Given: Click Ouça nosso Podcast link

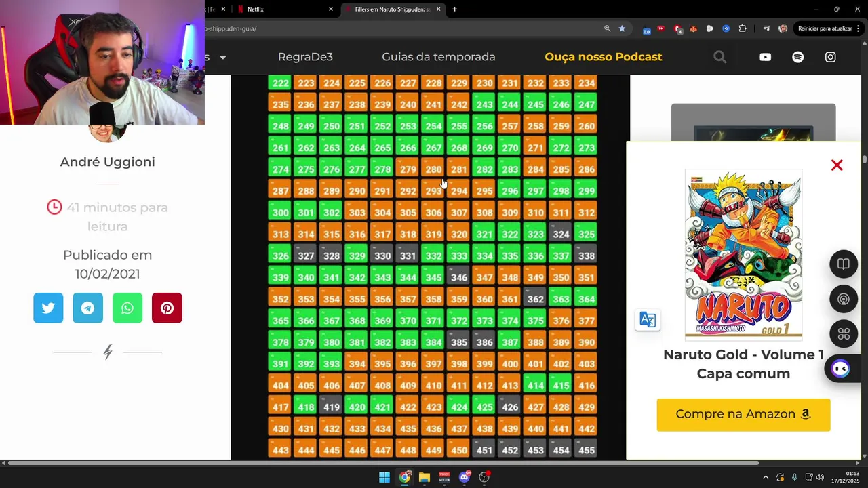Looking at the screenshot, I should [x=604, y=57].
